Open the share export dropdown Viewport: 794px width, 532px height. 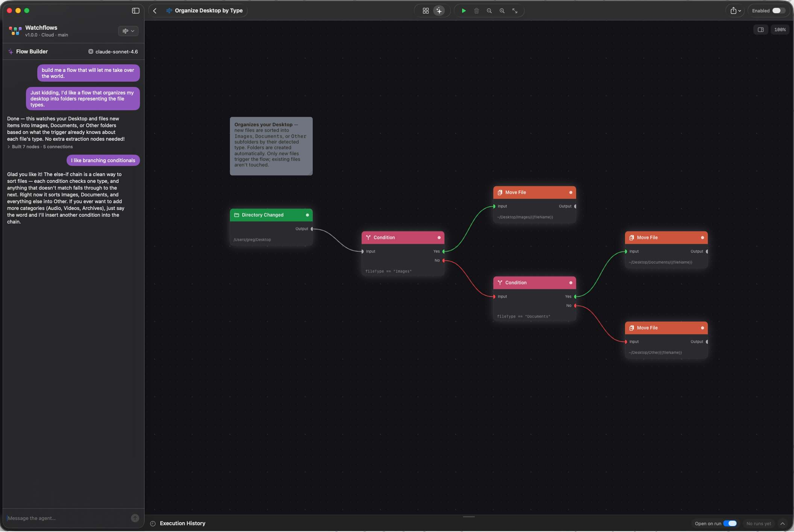tap(735, 11)
